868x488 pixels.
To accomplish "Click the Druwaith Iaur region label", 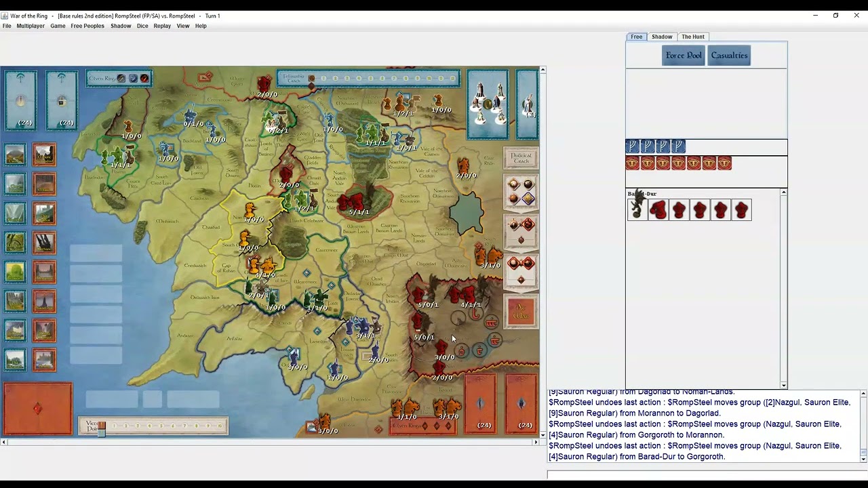I will 205,297.
